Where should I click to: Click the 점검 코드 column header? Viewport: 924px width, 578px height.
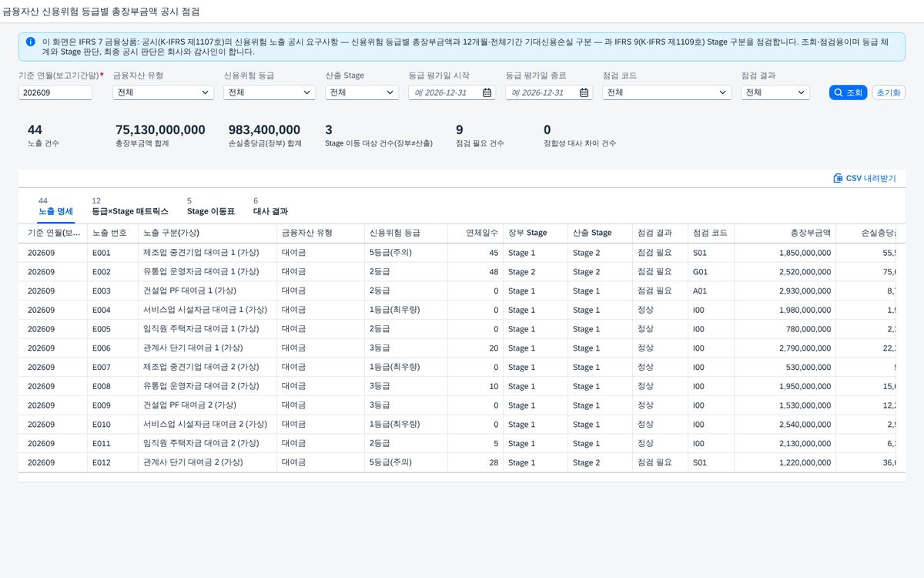pyautogui.click(x=710, y=233)
